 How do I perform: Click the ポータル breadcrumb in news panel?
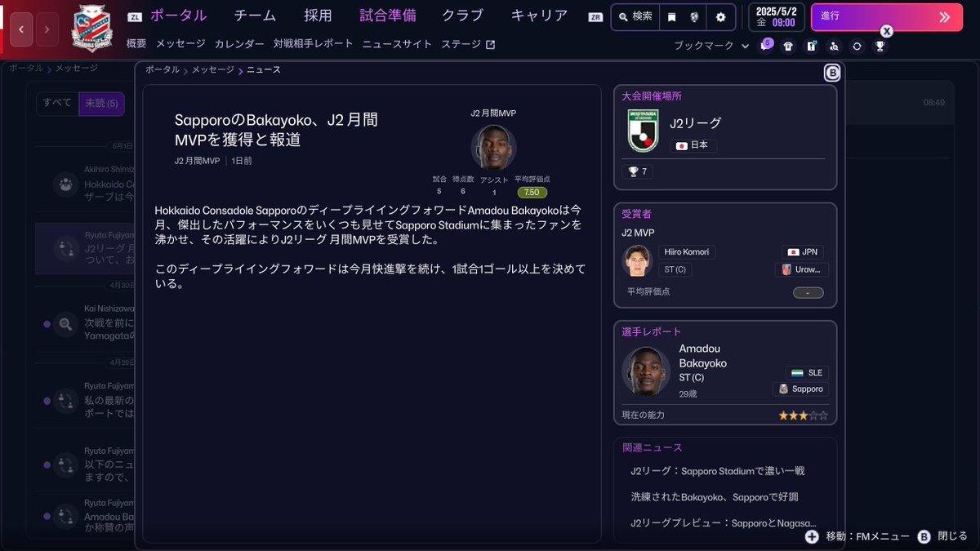tap(163, 70)
